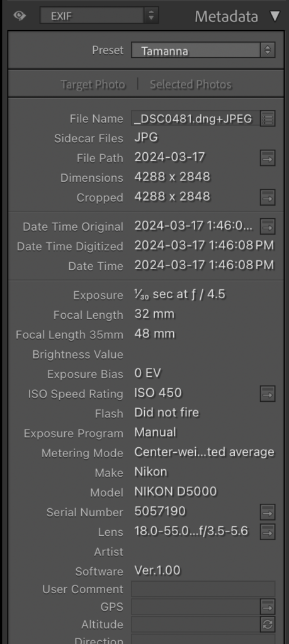
Task: Click the Metadata panel title
Action: pyautogui.click(x=226, y=16)
